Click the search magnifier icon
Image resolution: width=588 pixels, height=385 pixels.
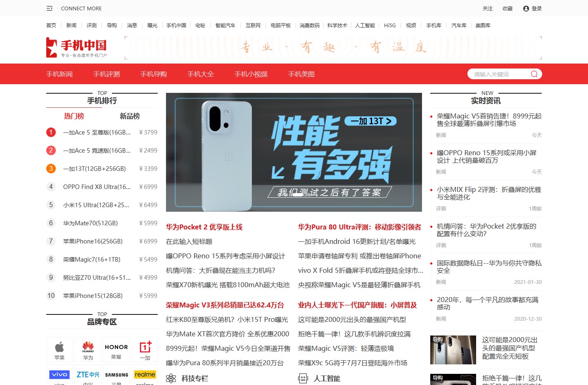tap(534, 74)
